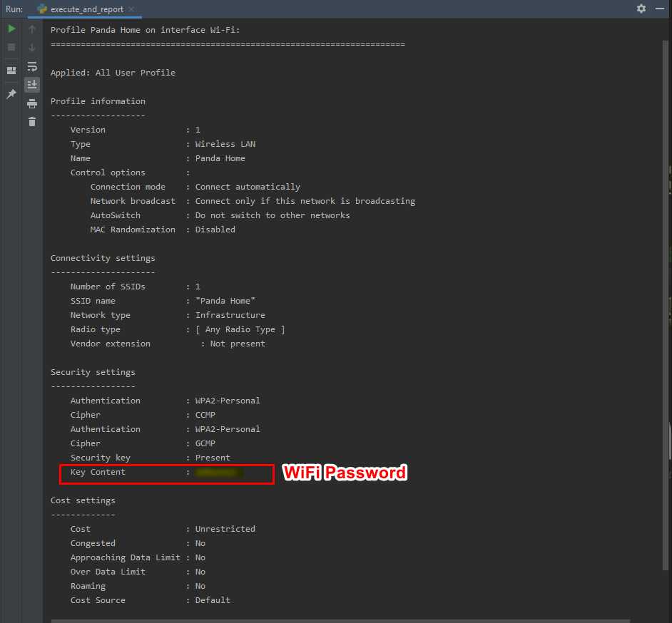The height and width of the screenshot is (623, 672).
Task: Click the 'Roaming' label
Action: (88, 586)
